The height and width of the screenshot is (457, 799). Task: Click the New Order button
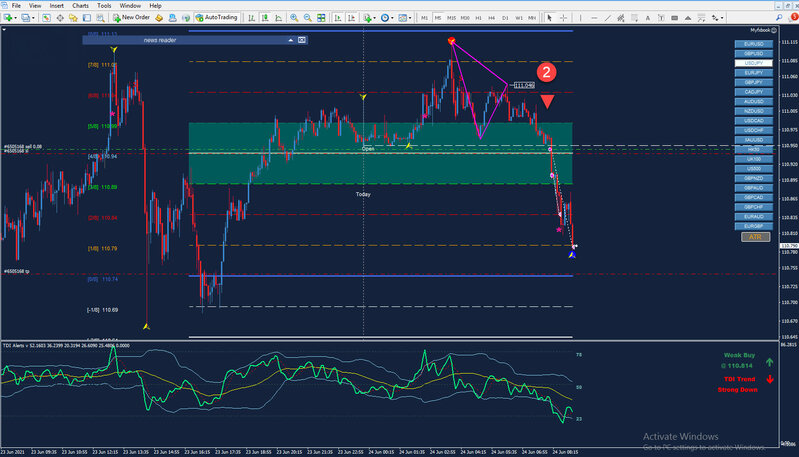coord(131,18)
